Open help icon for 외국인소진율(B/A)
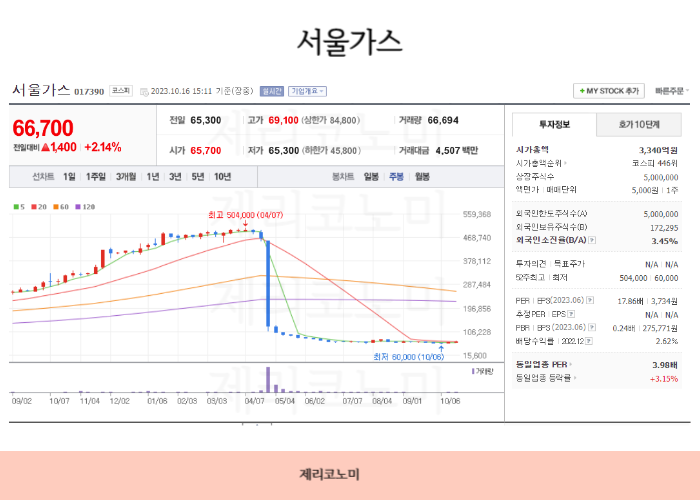 pos(592,240)
